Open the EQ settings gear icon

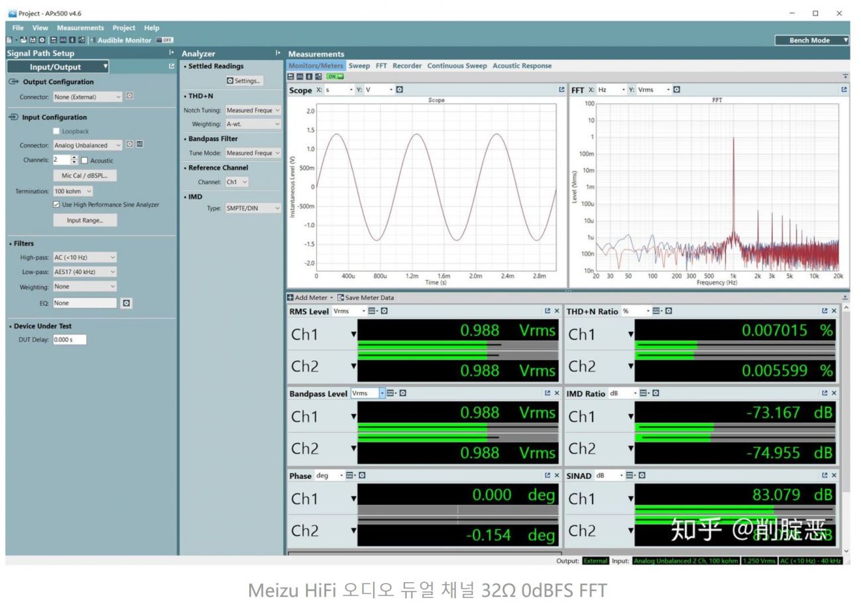127,303
